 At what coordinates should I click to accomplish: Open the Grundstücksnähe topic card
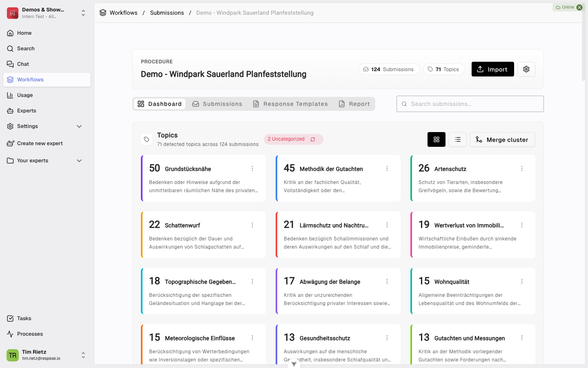click(203, 178)
